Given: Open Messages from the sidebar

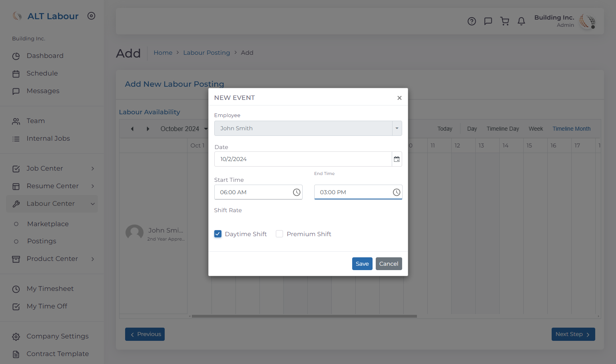Looking at the screenshot, I should point(43,91).
